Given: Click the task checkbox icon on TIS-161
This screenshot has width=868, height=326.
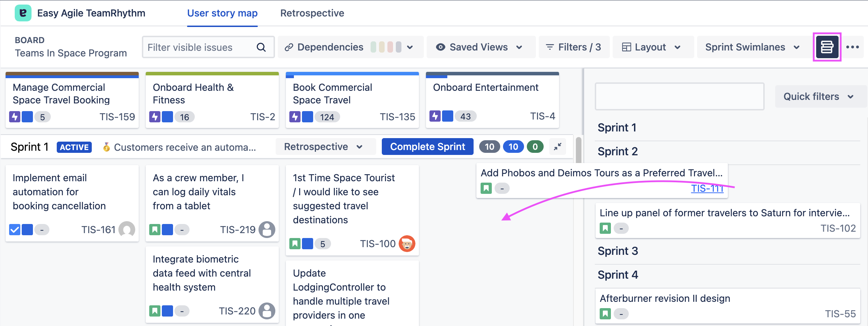Looking at the screenshot, I should tap(15, 230).
